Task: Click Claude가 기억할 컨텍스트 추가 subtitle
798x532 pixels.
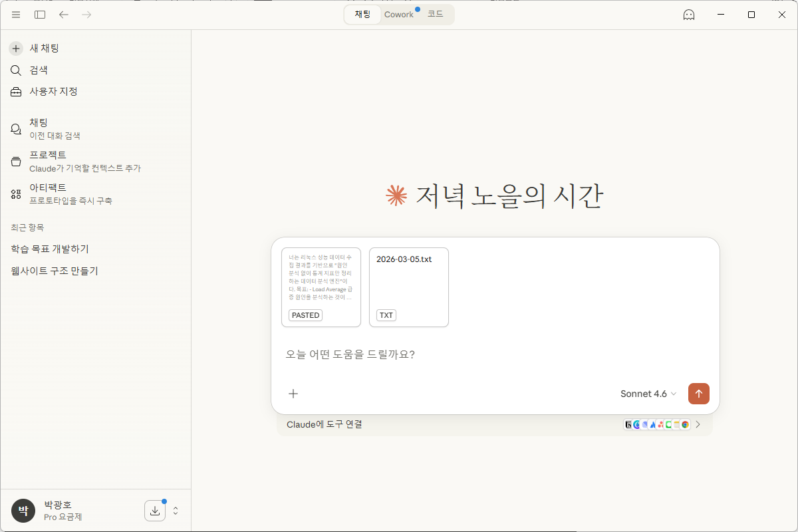Action: (85, 168)
